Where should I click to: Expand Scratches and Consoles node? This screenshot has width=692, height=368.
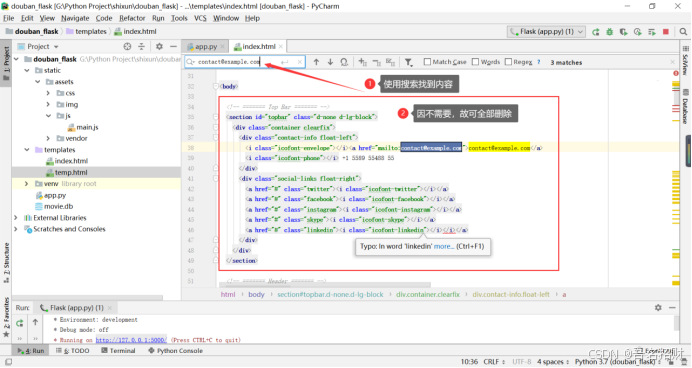coord(16,229)
